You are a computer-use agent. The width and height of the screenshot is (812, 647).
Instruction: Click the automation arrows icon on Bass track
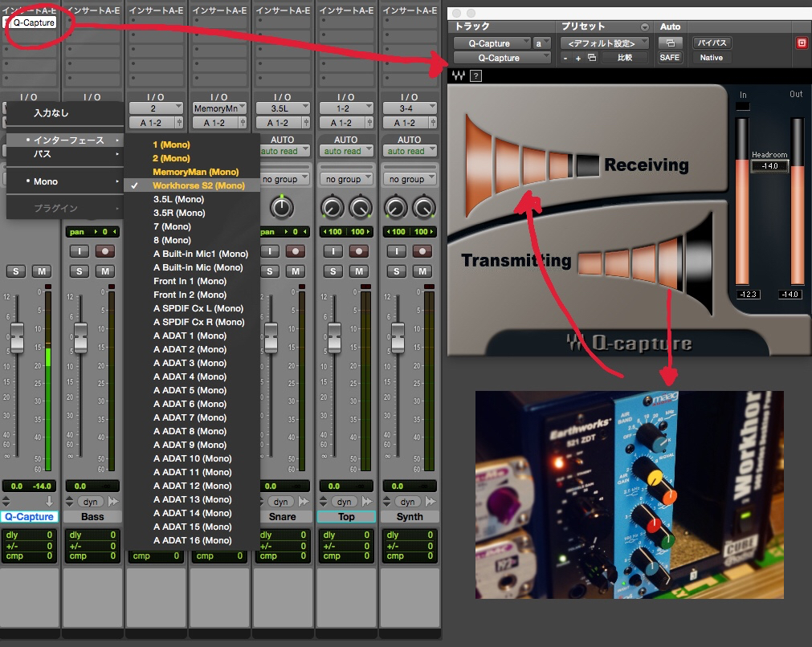tap(113, 501)
